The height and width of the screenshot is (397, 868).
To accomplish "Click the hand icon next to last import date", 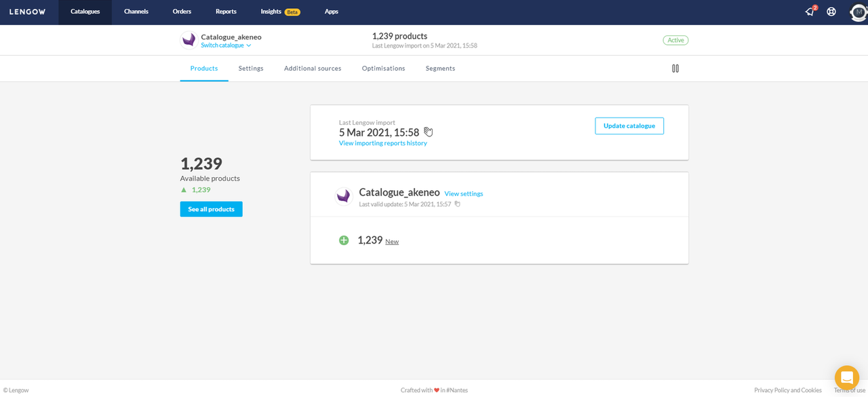I will 428,132.
